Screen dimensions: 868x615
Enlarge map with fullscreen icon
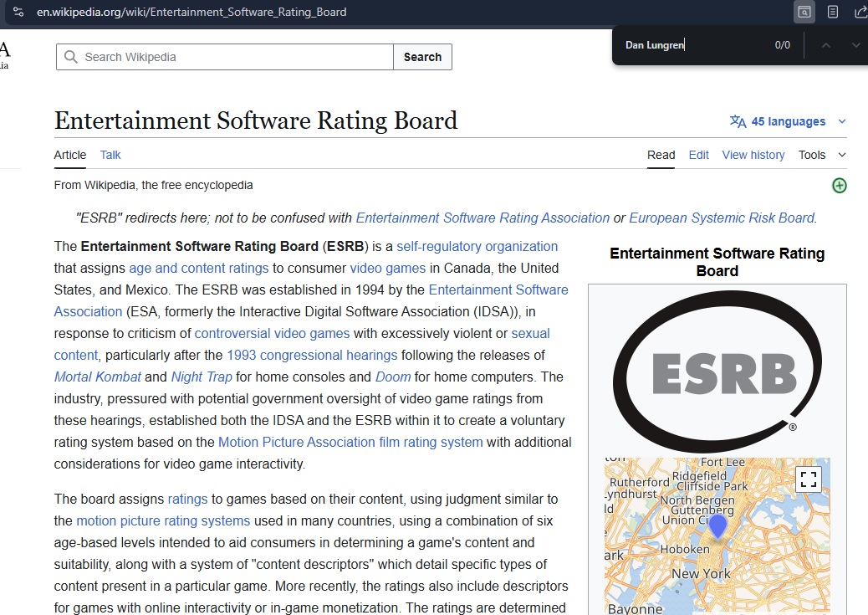click(x=809, y=479)
